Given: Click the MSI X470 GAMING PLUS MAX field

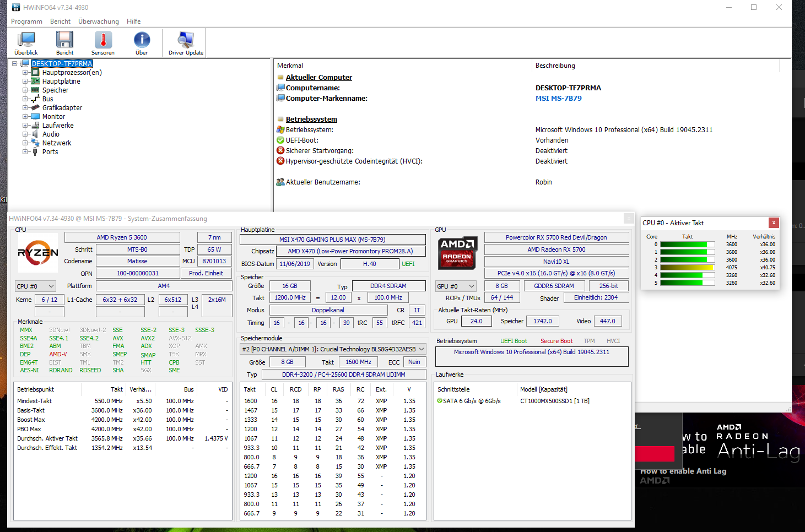Looking at the screenshot, I should [332, 240].
